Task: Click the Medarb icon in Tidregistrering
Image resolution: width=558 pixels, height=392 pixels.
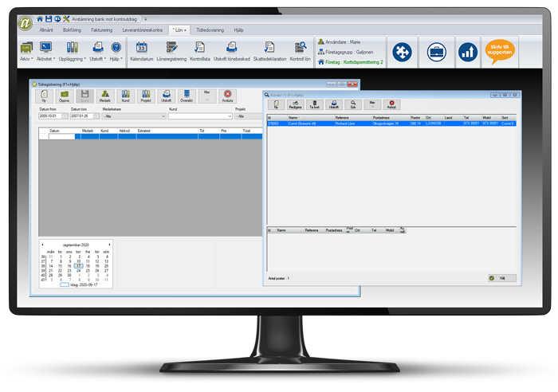Action: [x=105, y=96]
